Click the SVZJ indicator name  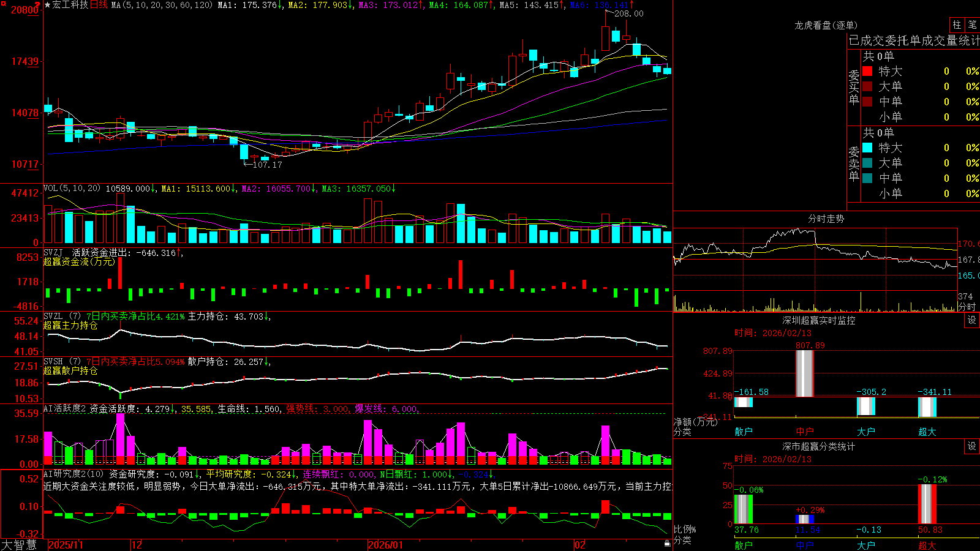53,252
